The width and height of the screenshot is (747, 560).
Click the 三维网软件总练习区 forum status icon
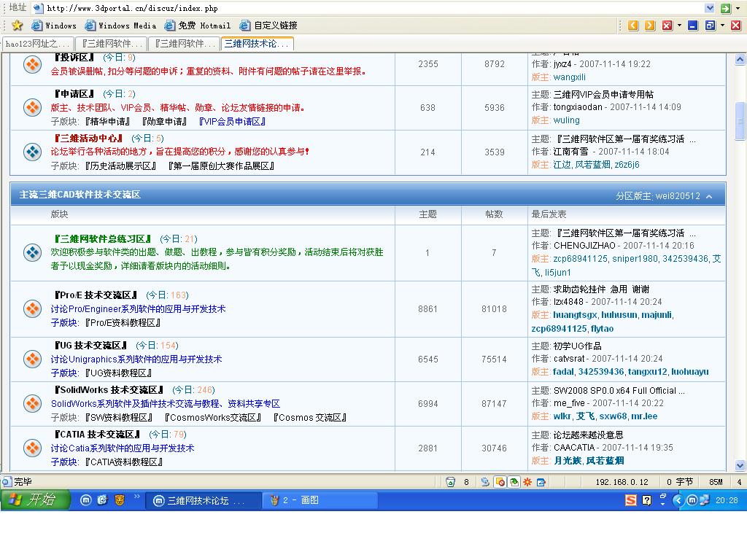[x=32, y=252]
